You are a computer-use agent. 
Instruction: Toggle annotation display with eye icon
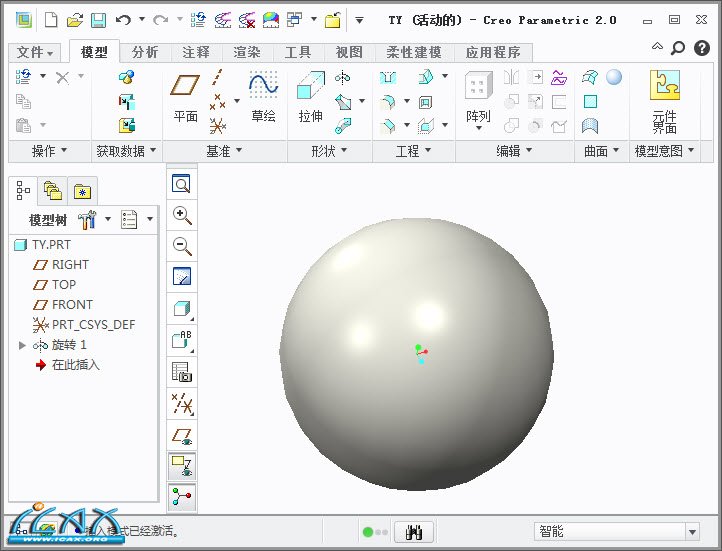coord(182,465)
